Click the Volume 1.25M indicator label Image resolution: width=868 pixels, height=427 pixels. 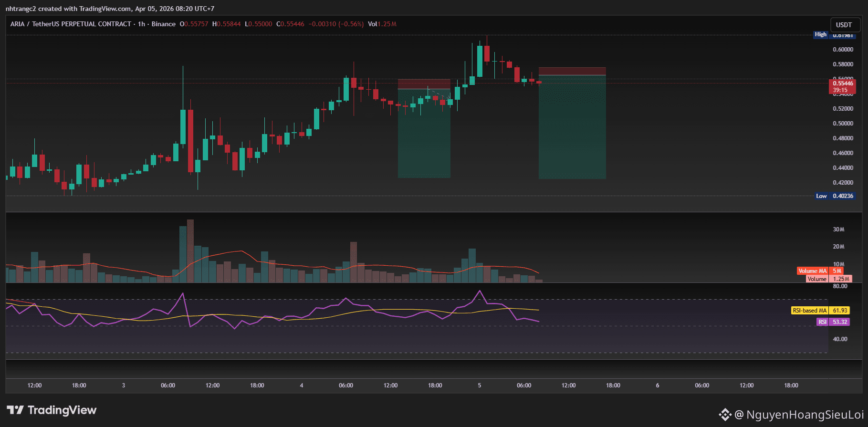coord(829,279)
